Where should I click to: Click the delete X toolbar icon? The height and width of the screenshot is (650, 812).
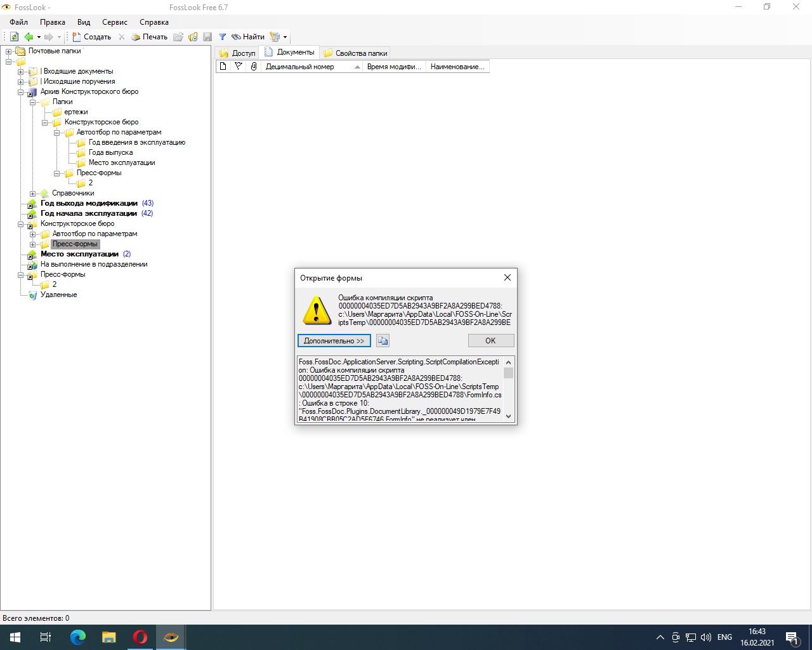point(122,37)
